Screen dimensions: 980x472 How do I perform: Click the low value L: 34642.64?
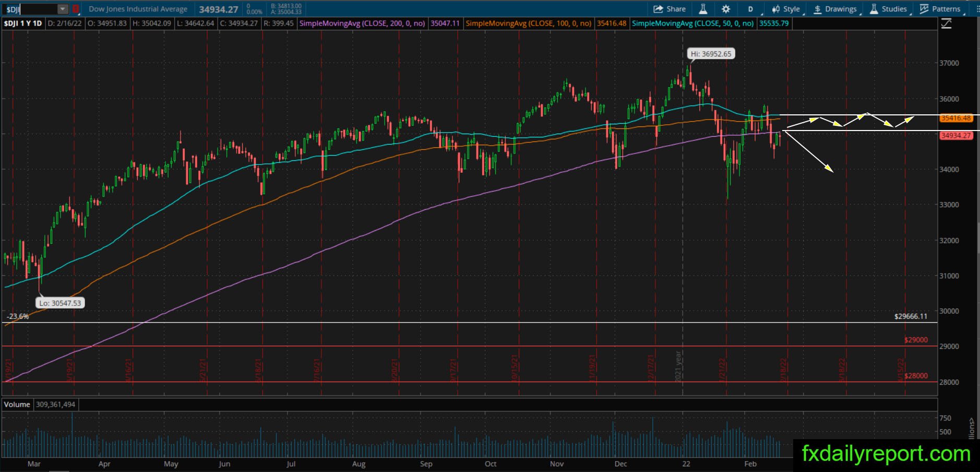coord(196,23)
